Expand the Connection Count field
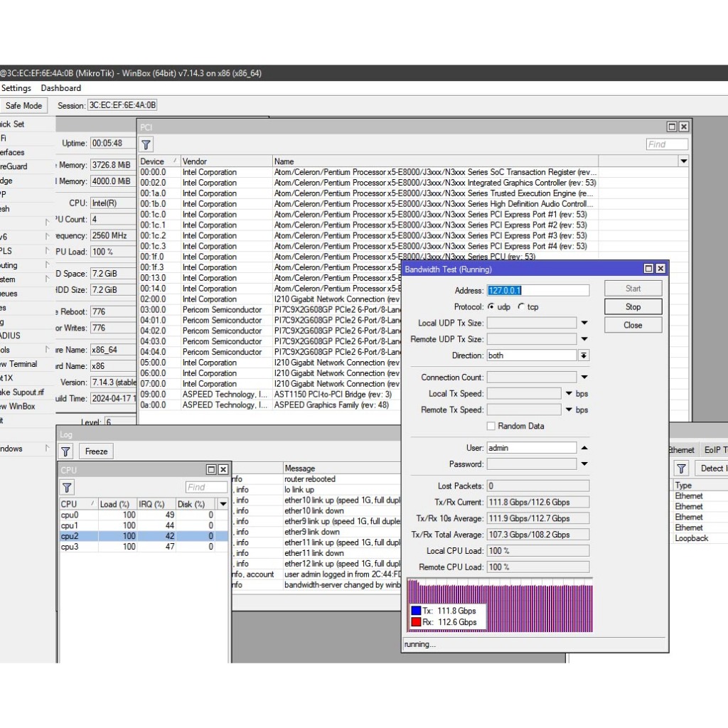Image resolution: width=728 pixels, height=728 pixels. click(584, 378)
